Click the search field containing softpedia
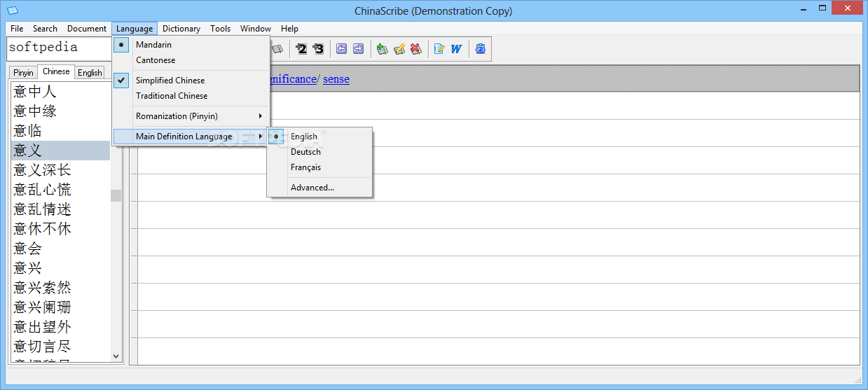 click(59, 48)
